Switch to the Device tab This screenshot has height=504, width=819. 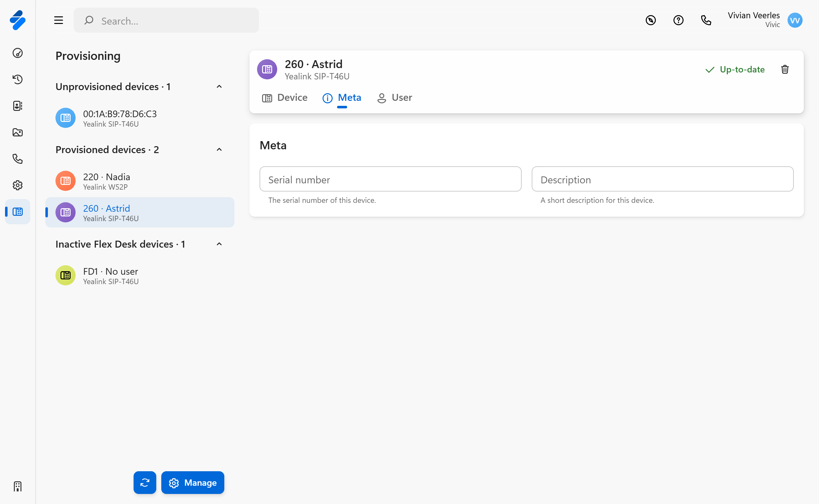point(285,98)
